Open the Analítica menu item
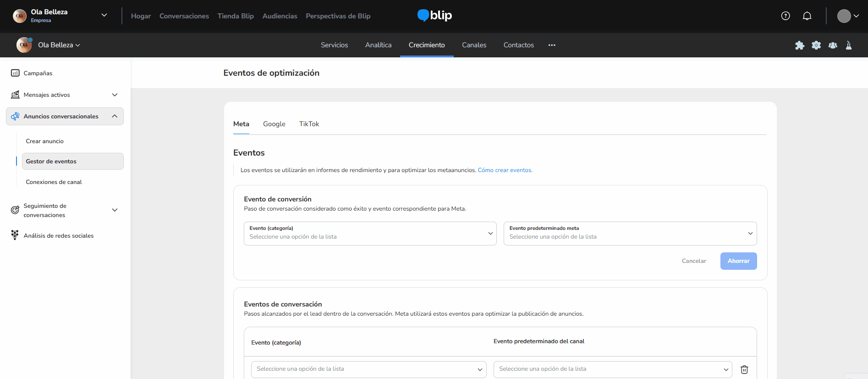 pos(378,45)
